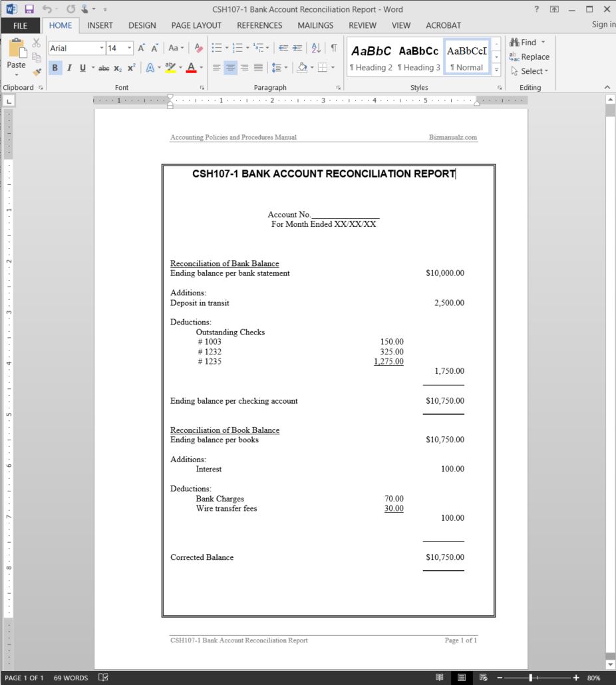Expand the Borders dropdown arrow

[x=333, y=68]
